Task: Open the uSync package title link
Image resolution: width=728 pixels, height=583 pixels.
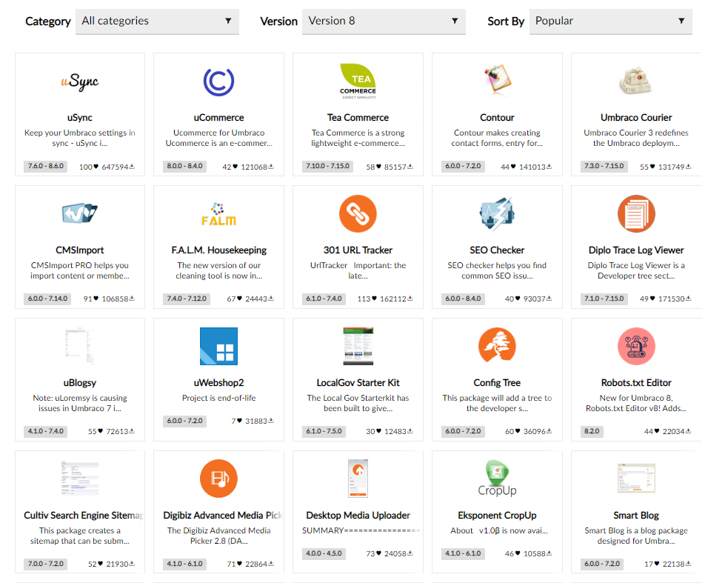Action: tap(79, 117)
